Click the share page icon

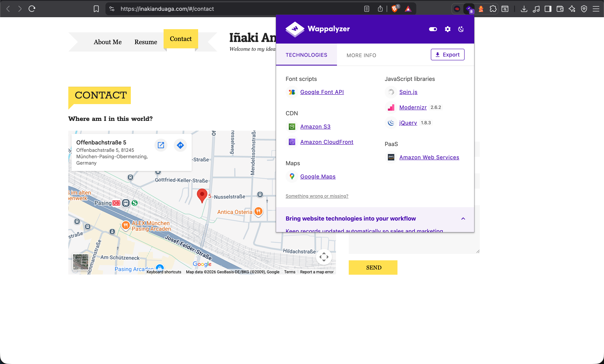pos(380,9)
